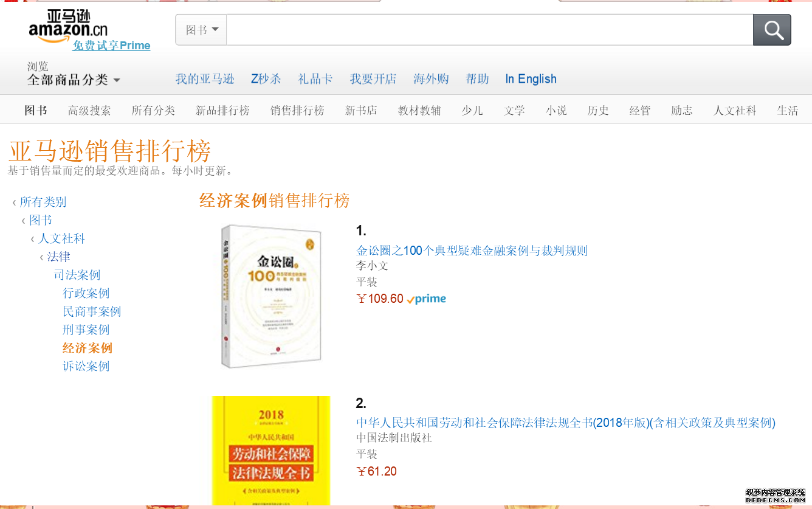Viewport: 812px width, 509px height.
Task: Click the ¥61.20 price
Action: click(377, 471)
